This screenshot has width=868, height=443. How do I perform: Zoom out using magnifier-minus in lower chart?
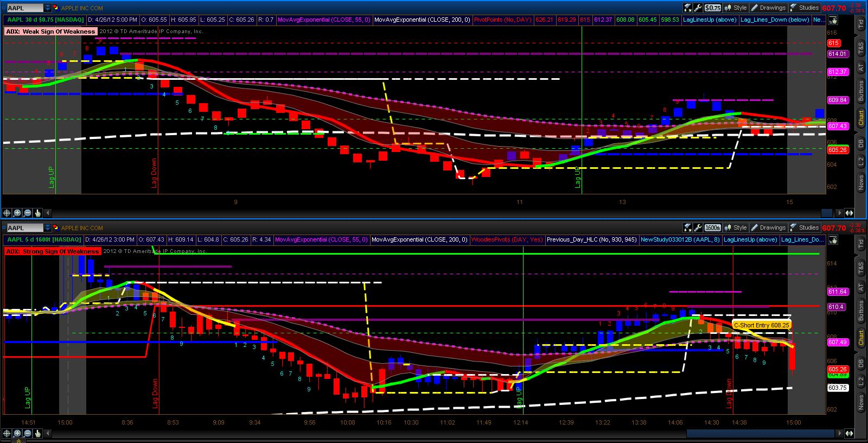point(27,433)
